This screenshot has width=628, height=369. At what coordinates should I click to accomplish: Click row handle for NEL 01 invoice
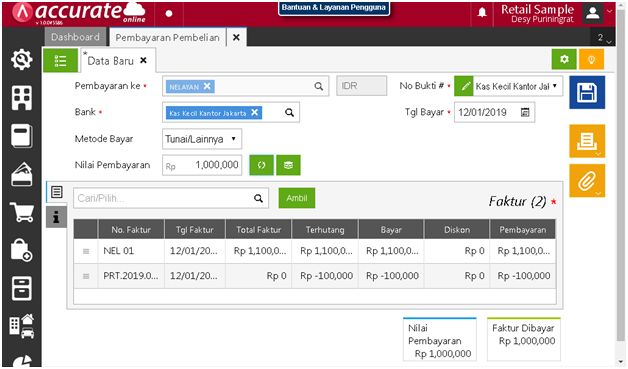[86, 251]
